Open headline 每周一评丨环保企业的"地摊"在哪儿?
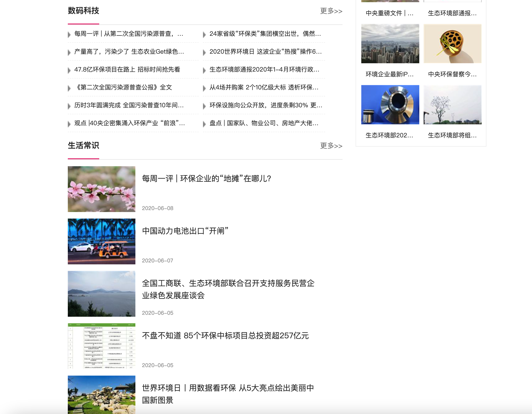This screenshot has width=532, height=414. click(x=206, y=178)
